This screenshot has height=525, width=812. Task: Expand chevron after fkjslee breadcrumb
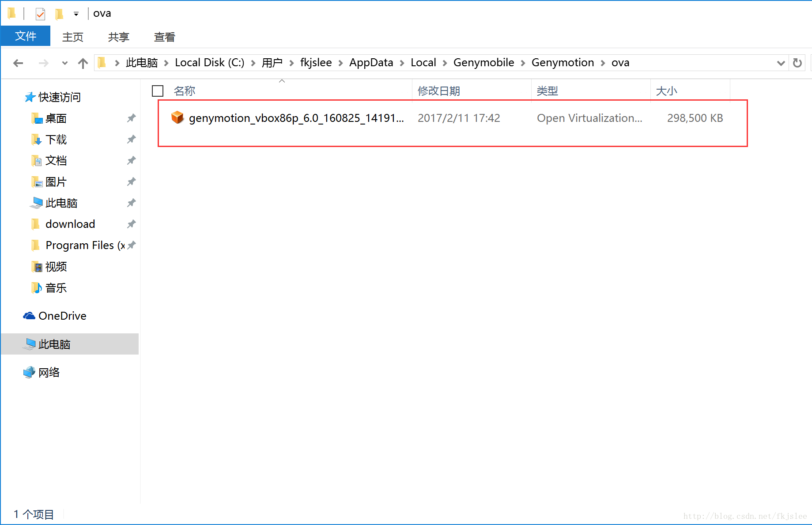pyautogui.click(x=340, y=64)
